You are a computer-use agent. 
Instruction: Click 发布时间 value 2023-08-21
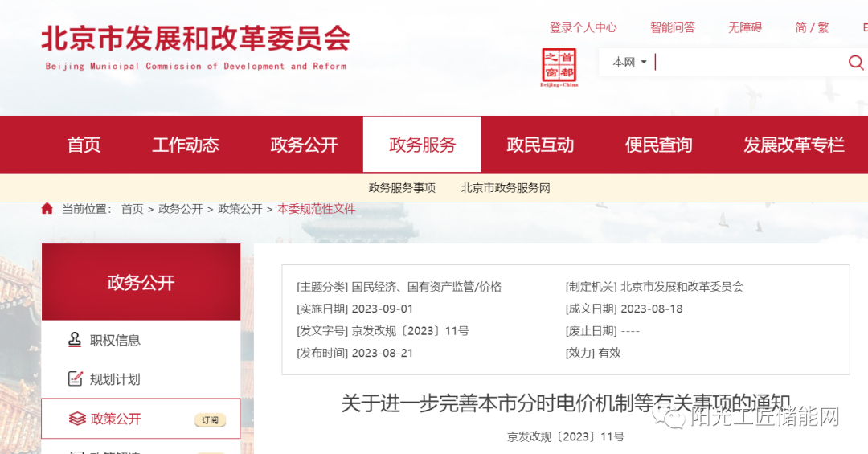point(383,354)
